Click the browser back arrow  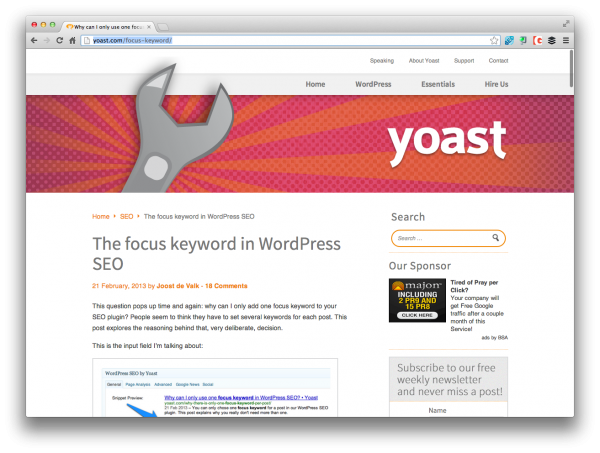(x=34, y=40)
